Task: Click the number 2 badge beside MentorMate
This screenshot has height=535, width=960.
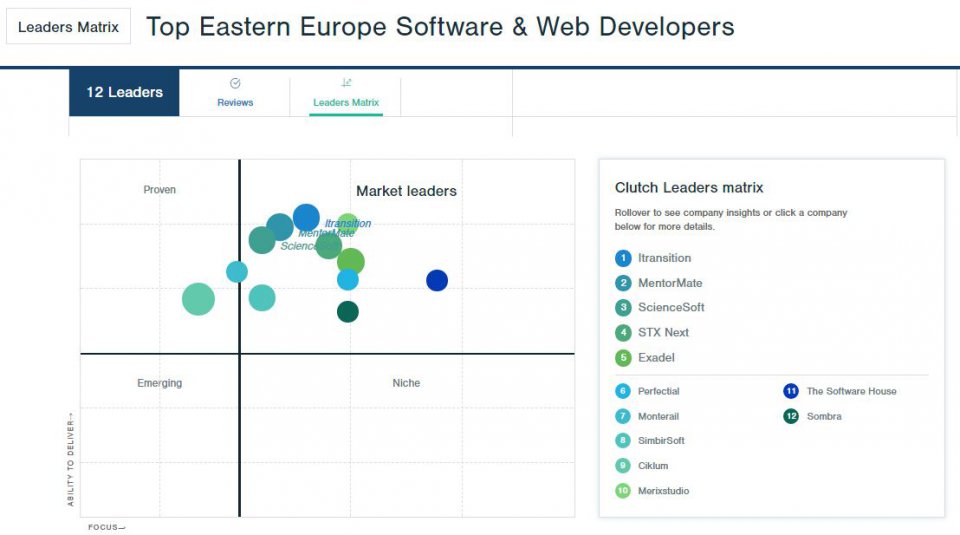Action: click(x=623, y=283)
